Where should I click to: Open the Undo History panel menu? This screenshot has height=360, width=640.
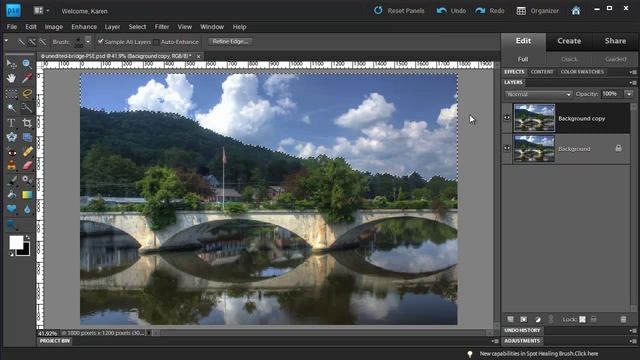tap(633, 331)
